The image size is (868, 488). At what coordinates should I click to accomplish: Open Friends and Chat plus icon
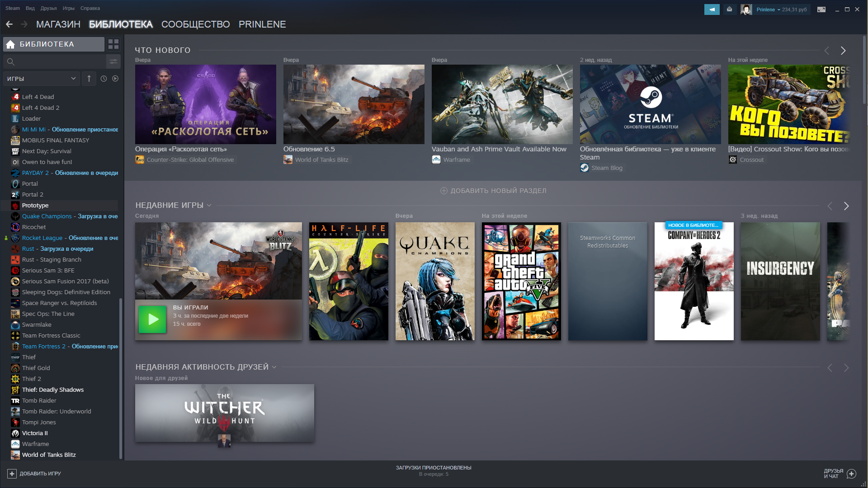[852, 474]
